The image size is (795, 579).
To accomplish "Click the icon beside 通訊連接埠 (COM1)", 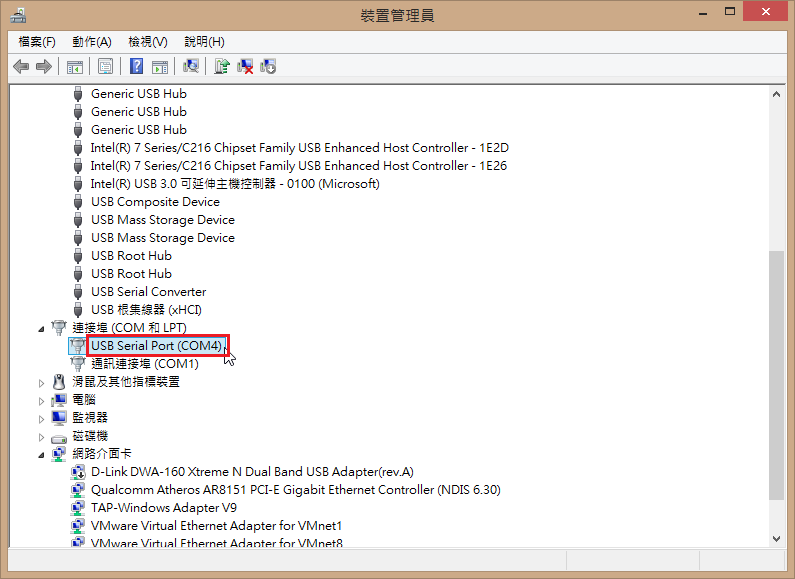I will tap(78, 364).
